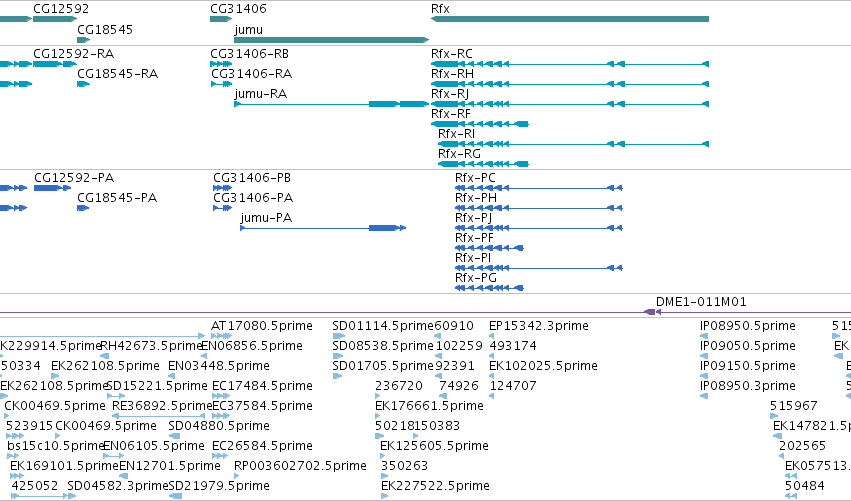Click EST RE36892.5prime
This screenshot has width=851, height=501.
pos(162,406)
